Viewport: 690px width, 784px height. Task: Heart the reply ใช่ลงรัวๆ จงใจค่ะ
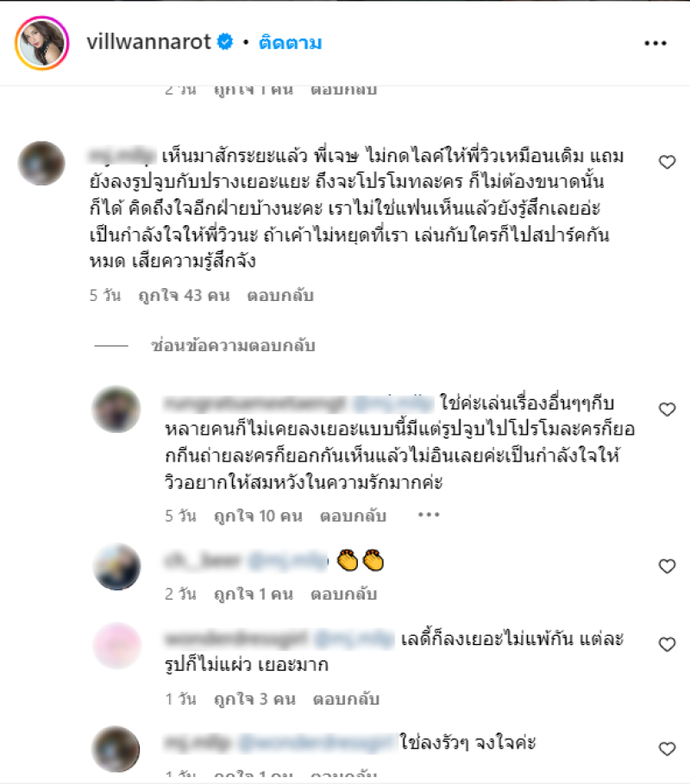667,749
